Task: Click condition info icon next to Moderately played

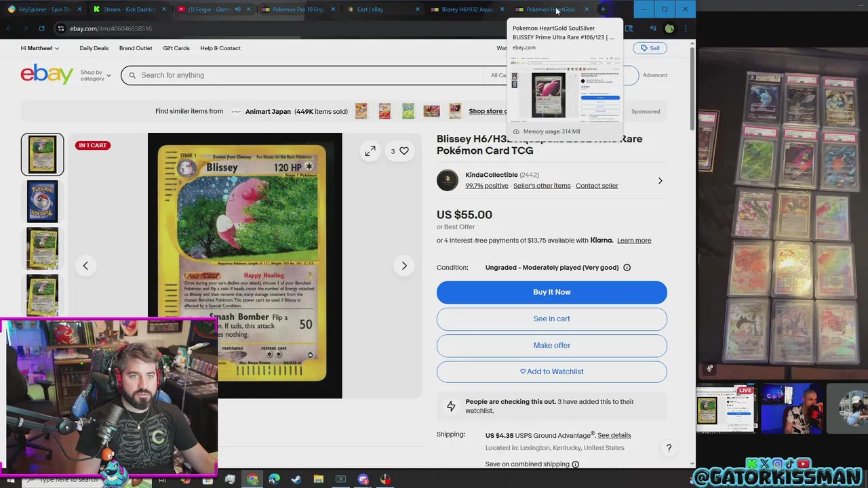Action: (627, 268)
